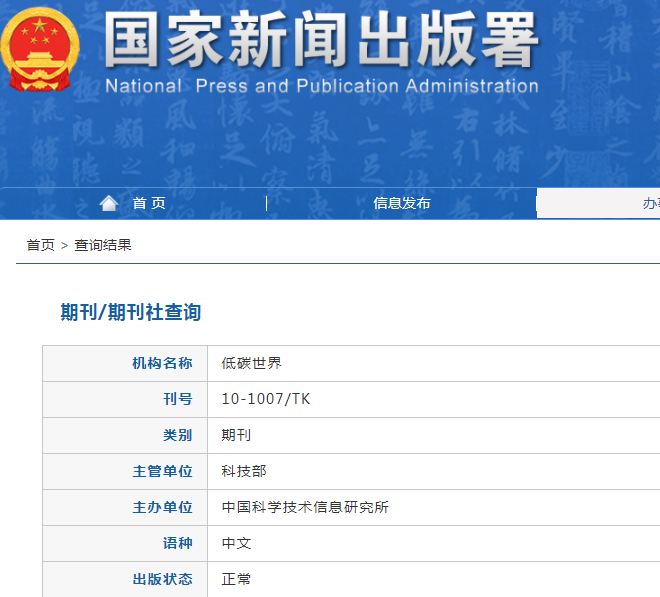
Task: Click the 主办单位 row label
Action: (x=162, y=507)
